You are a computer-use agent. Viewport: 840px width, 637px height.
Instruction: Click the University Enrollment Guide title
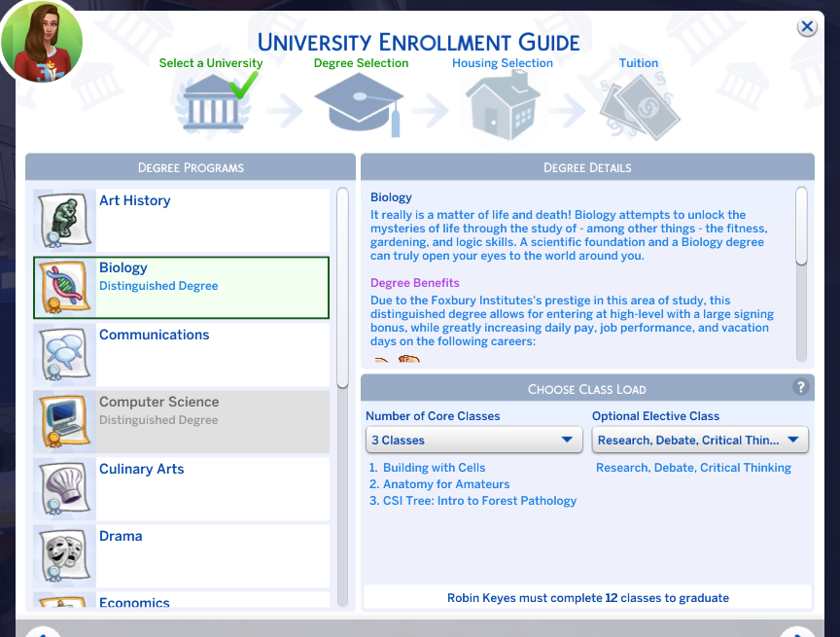(418, 43)
